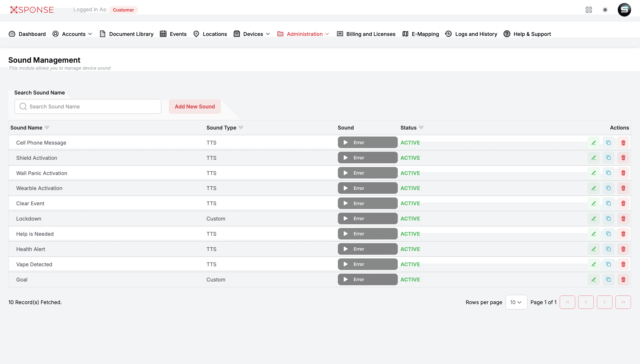Filter by Sound Type column icon
The width and height of the screenshot is (640, 364).
point(241,128)
